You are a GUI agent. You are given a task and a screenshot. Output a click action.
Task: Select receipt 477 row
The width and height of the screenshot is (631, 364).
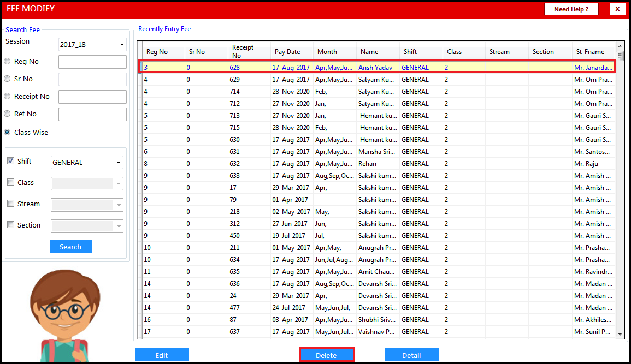pos(377,308)
